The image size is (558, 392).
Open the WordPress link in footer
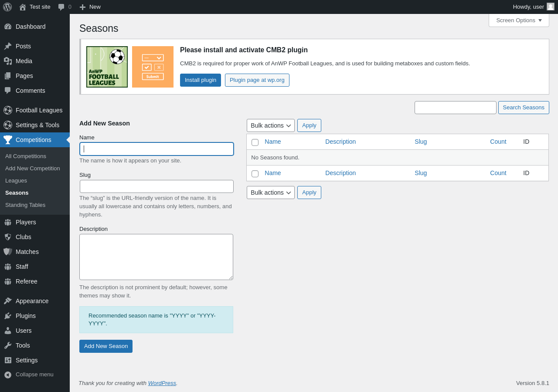pyautogui.click(x=162, y=383)
